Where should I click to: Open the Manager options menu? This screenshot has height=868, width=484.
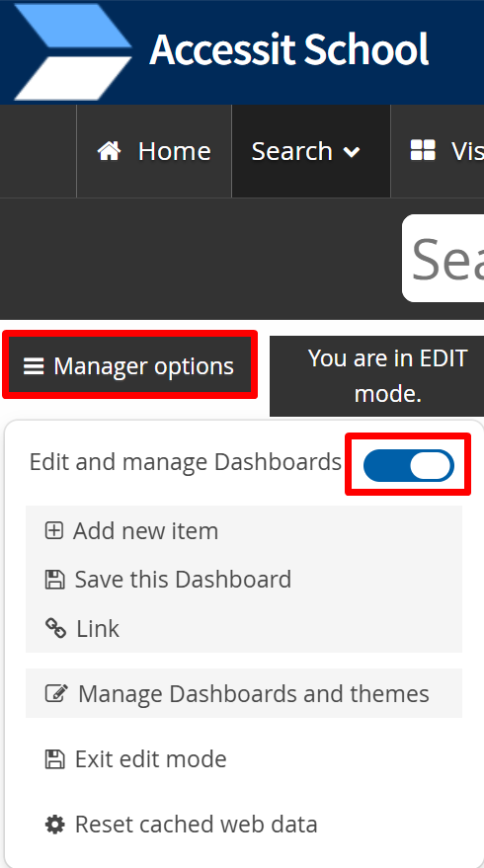[x=129, y=364]
